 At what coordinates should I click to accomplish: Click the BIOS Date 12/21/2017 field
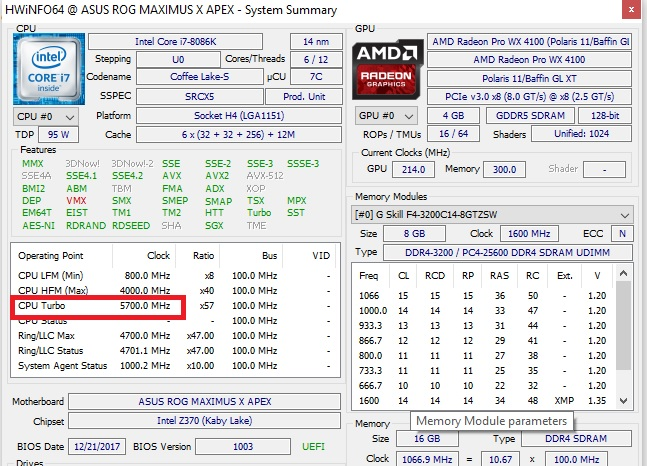pyautogui.click(x=97, y=447)
